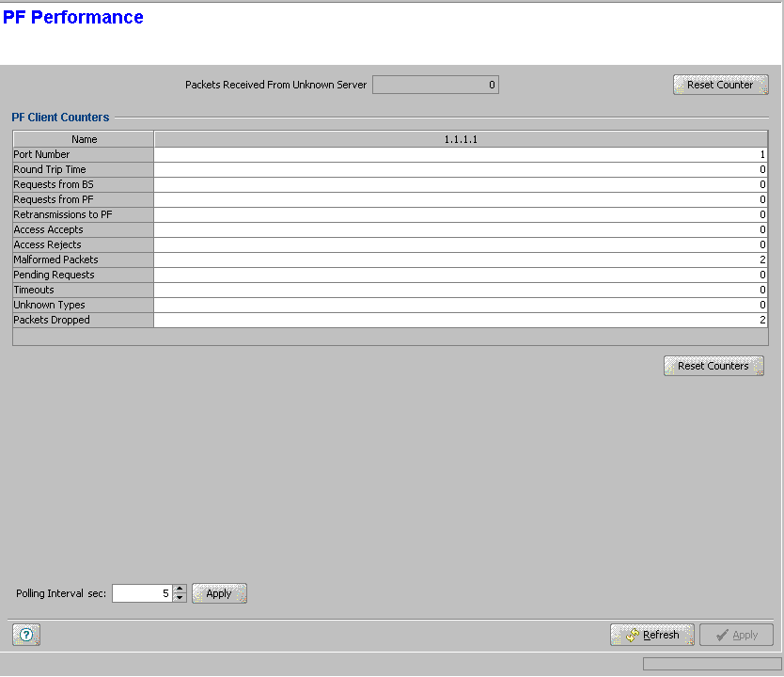
Task: Click the Reset Counter button
Action: [x=720, y=85]
